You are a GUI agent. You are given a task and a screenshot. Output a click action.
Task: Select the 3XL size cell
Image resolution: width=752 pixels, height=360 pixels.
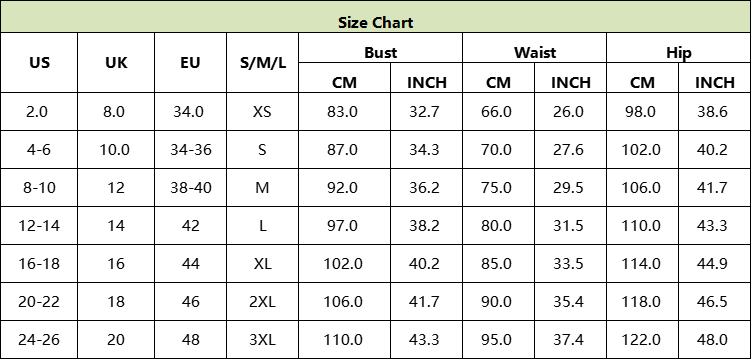pos(262,339)
